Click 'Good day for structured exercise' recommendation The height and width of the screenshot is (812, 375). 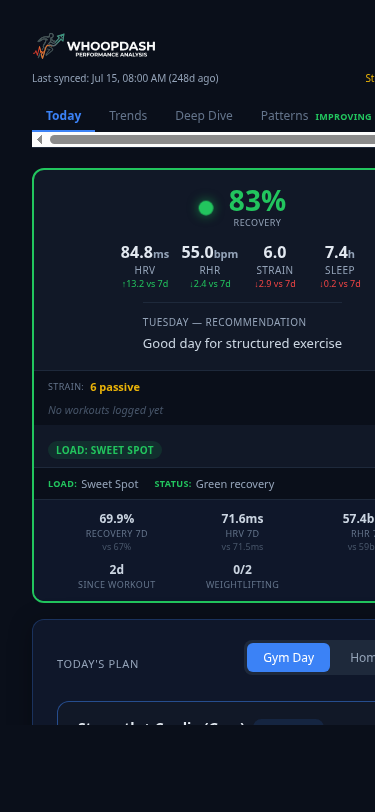[x=242, y=344]
